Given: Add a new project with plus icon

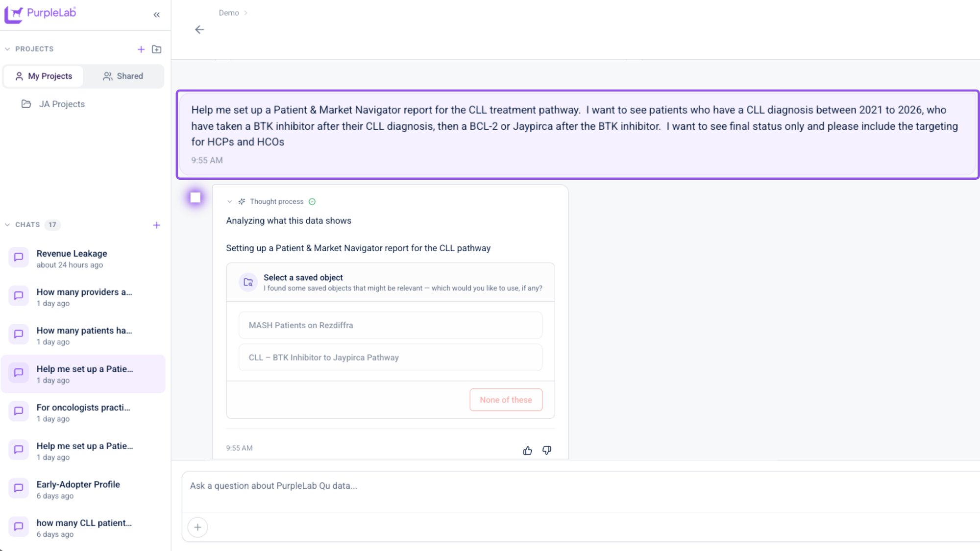Looking at the screenshot, I should point(141,49).
